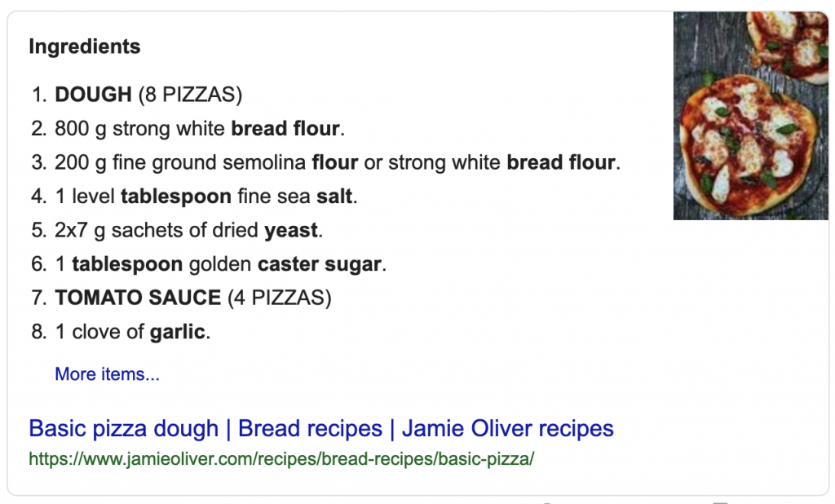The image size is (835, 504).
Task: Open the Basic pizza dough result title
Action: click(x=321, y=428)
